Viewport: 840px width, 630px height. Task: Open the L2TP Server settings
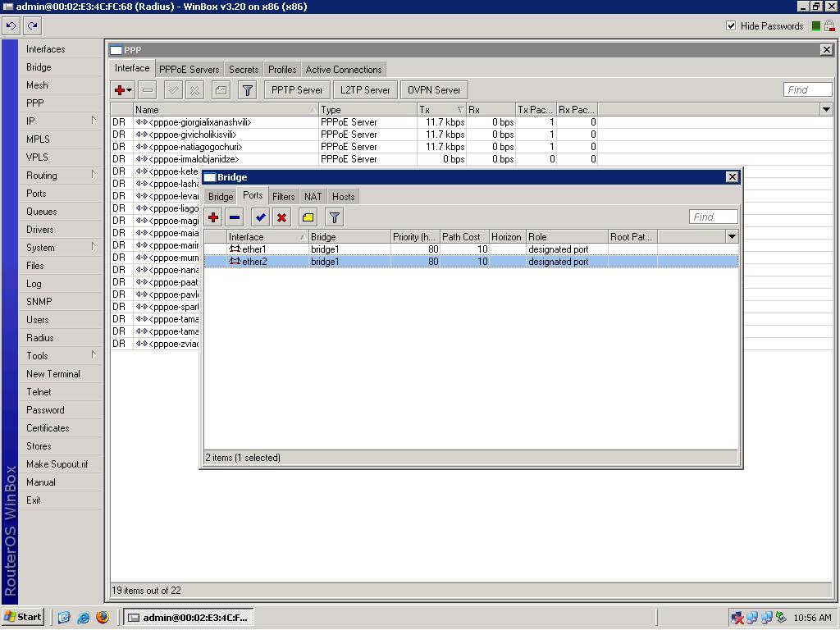(365, 90)
